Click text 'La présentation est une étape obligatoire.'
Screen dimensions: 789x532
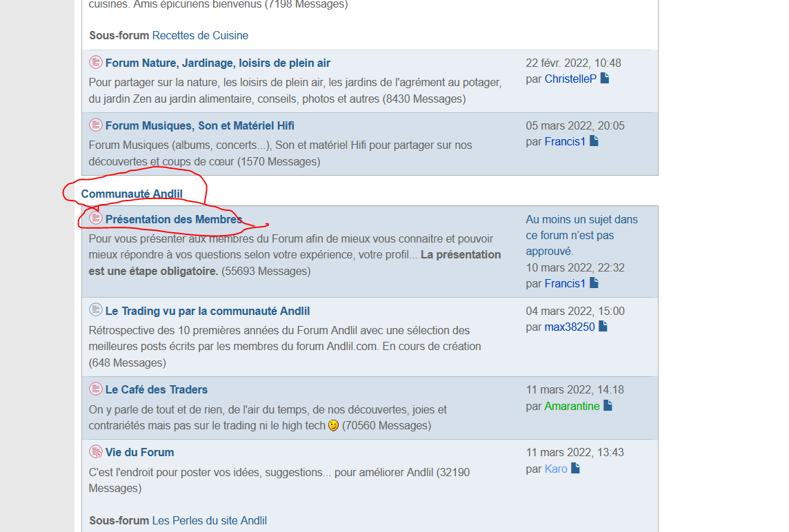pos(294,263)
